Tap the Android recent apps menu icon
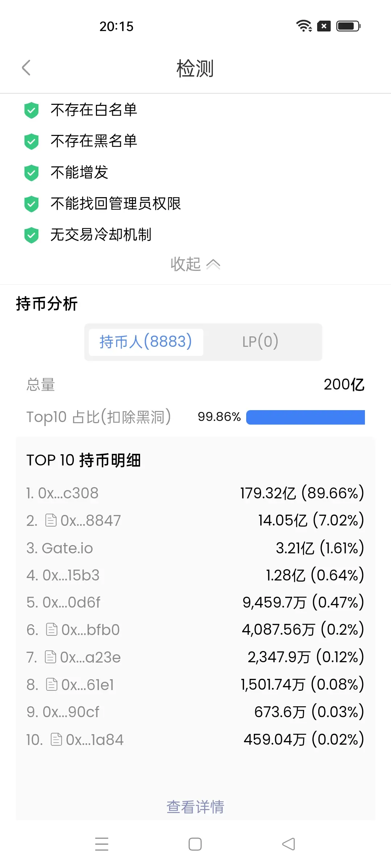 click(x=102, y=844)
